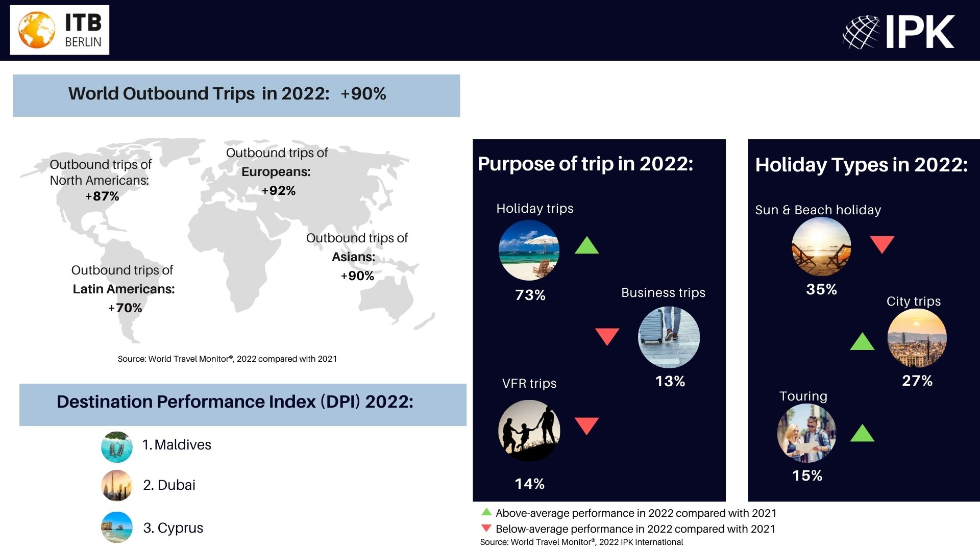Click the Maldives circular destination image

[x=117, y=447]
